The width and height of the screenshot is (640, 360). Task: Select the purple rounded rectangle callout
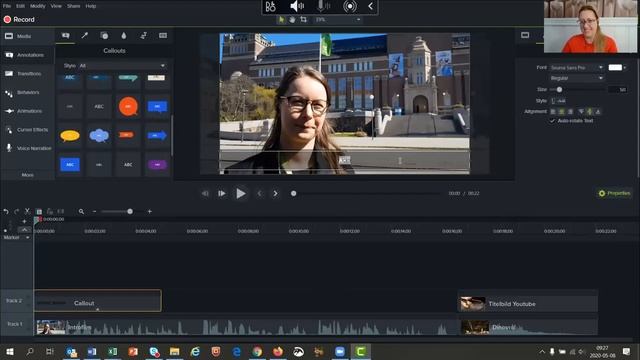point(157,164)
